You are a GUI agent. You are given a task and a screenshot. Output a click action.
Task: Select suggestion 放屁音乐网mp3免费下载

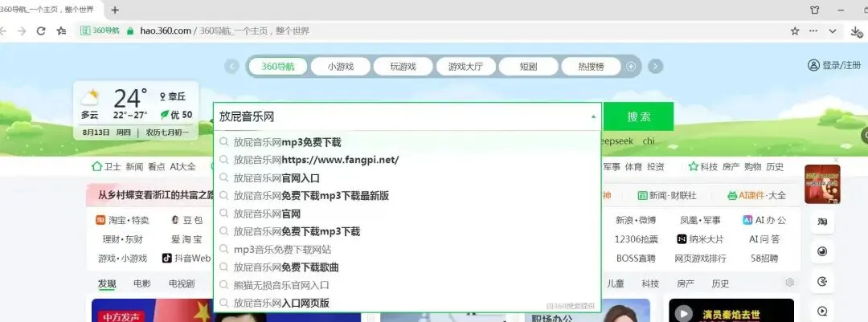pos(407,142)
